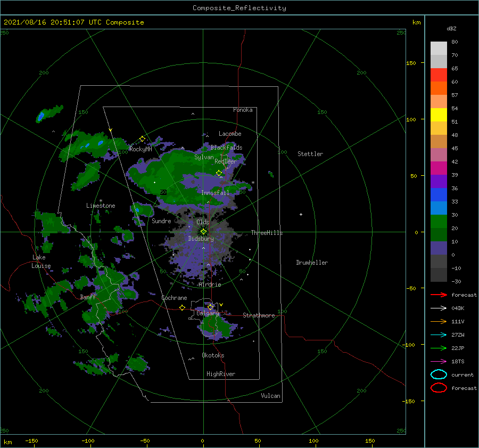
Task: Click the RedDeer city label
Action: [226, 161]
